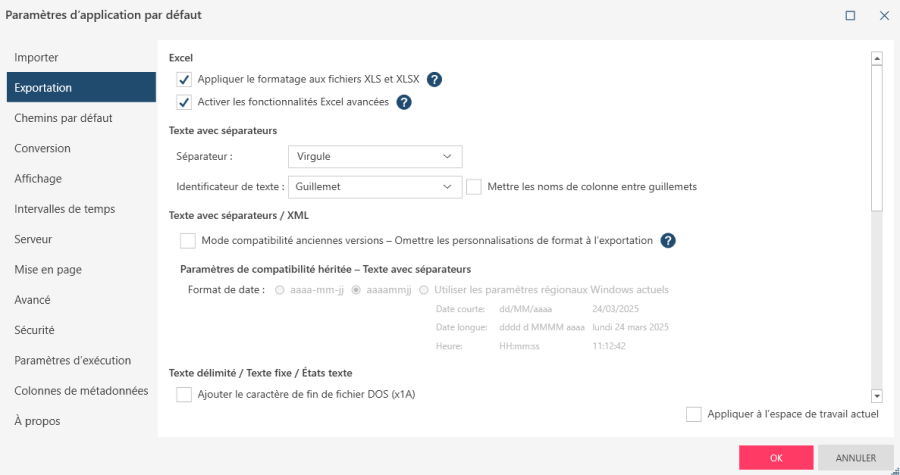Go to the Sécurité settings section

[34, 330]
